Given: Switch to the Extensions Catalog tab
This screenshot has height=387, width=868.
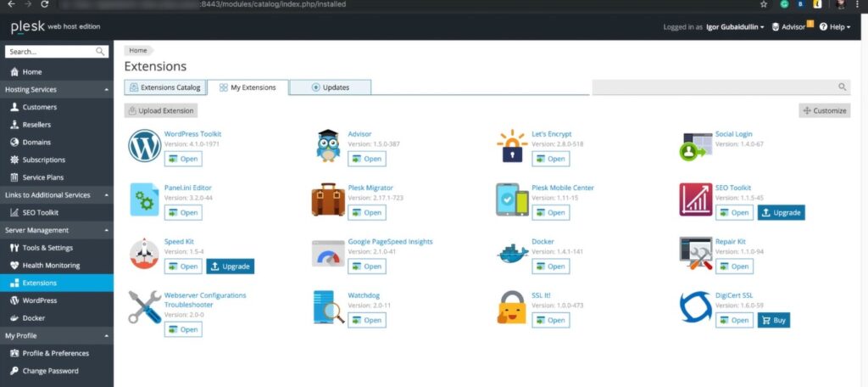Looking at the screenshot, I should (x=165, y=87).
